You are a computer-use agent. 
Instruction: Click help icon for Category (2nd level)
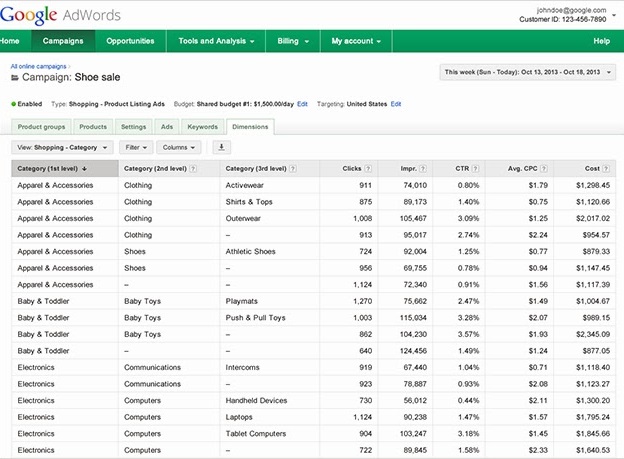click(x=193, y=169)
